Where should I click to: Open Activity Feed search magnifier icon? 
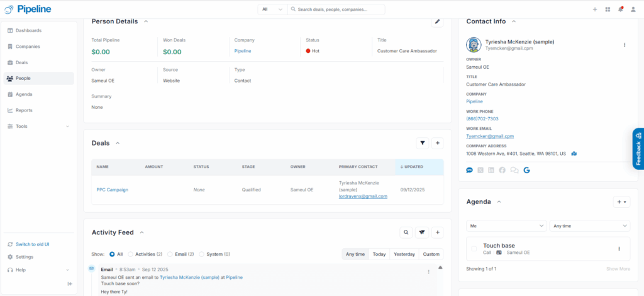coord(406,232)
